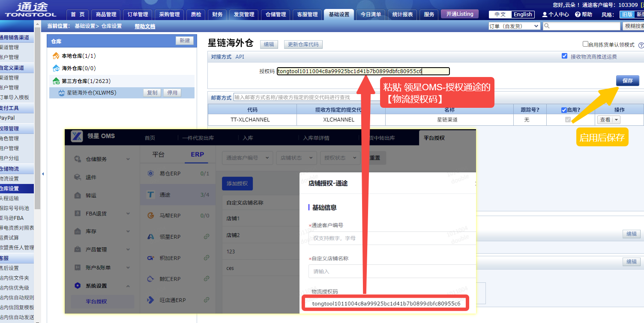644x323 pixels.
Task: Expand 仓储服务 chevron in 领星 OMS sidebar
Action: (128, 159)
